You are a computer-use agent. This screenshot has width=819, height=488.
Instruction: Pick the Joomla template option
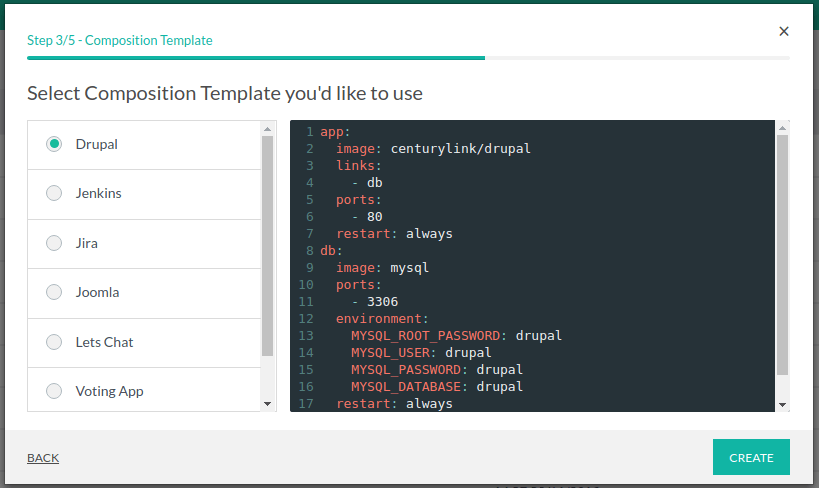[x=54, y=292]
